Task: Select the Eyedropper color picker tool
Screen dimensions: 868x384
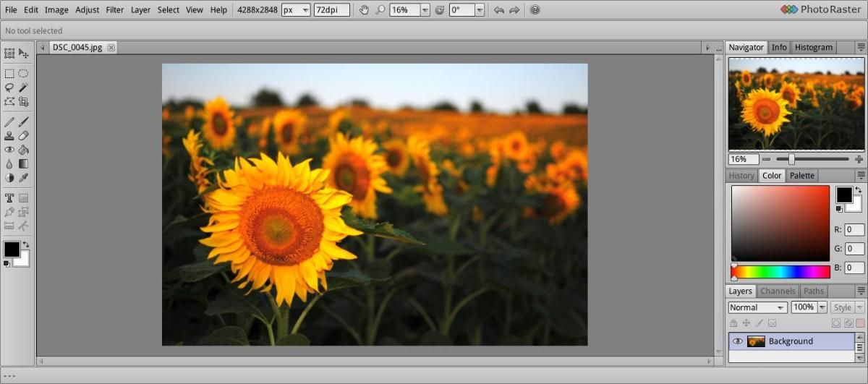Action: [x=23, y=178]
